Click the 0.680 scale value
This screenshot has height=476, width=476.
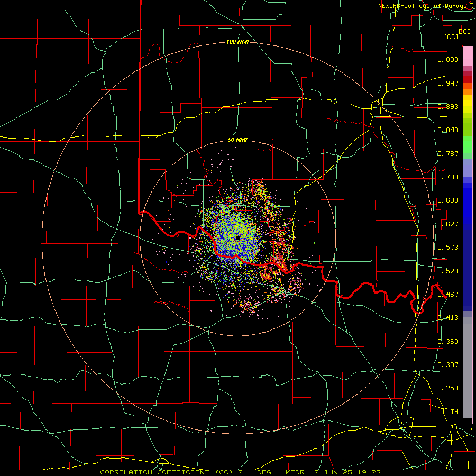click(x=448, y=200)
